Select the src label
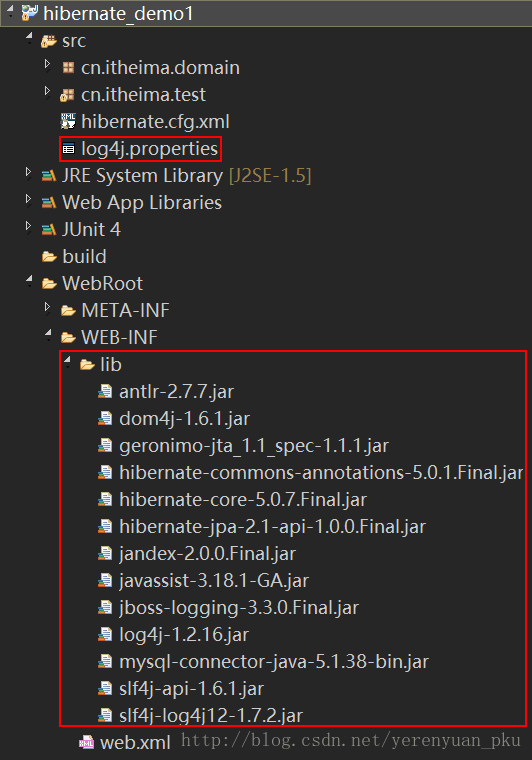This screenshot has height=760, width=532. point(74,41)
